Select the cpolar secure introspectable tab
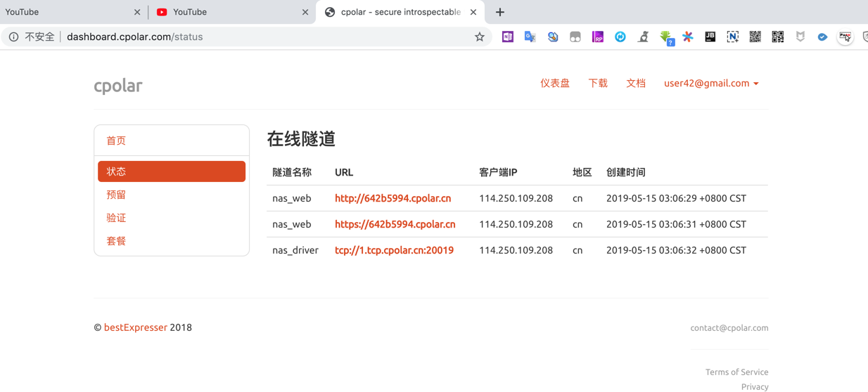This screenshot has height=392, width=868. tap(400, 12)
